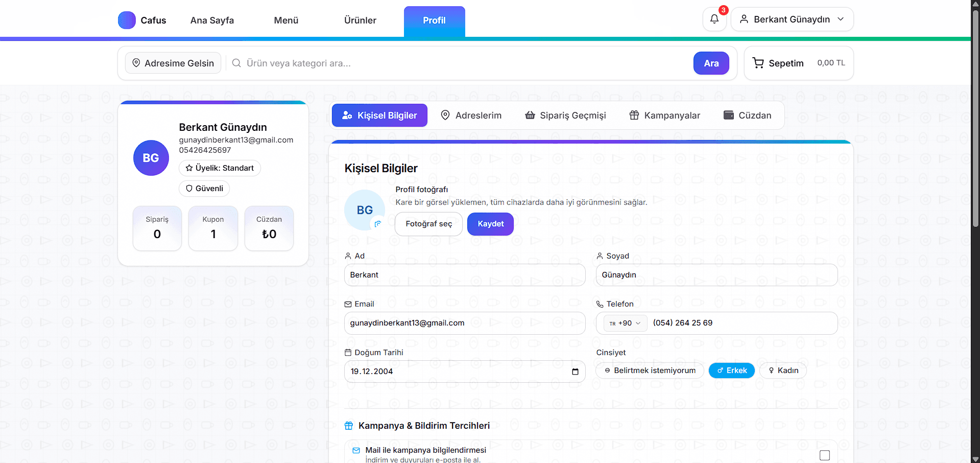Enable mail campaign notification checkbox
Image resolution: width=980 pixels, height=463 pixels.
point(824,455)
